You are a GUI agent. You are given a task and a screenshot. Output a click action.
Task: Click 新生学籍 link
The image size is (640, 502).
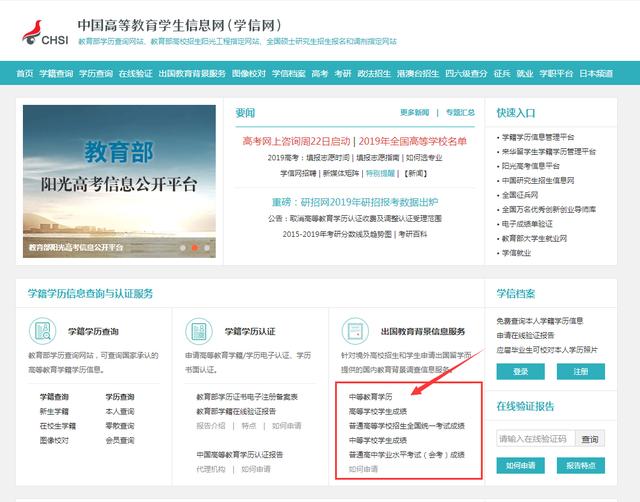coord(54,411)
